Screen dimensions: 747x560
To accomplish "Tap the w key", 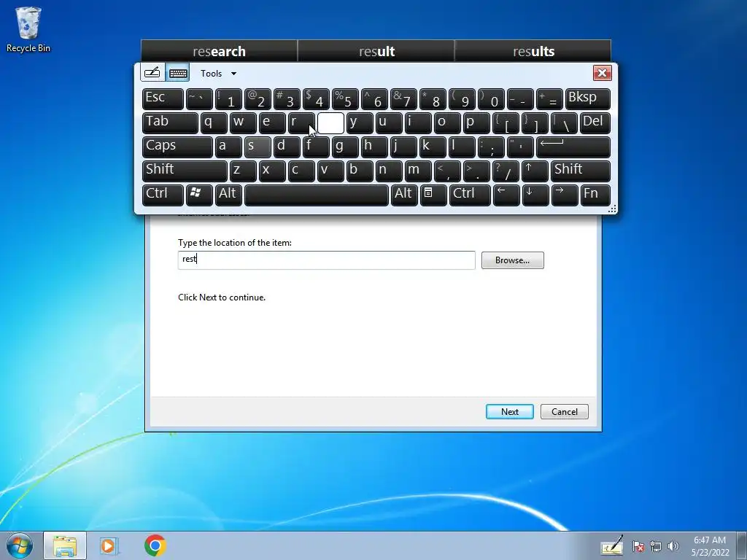I will point(243,122).
